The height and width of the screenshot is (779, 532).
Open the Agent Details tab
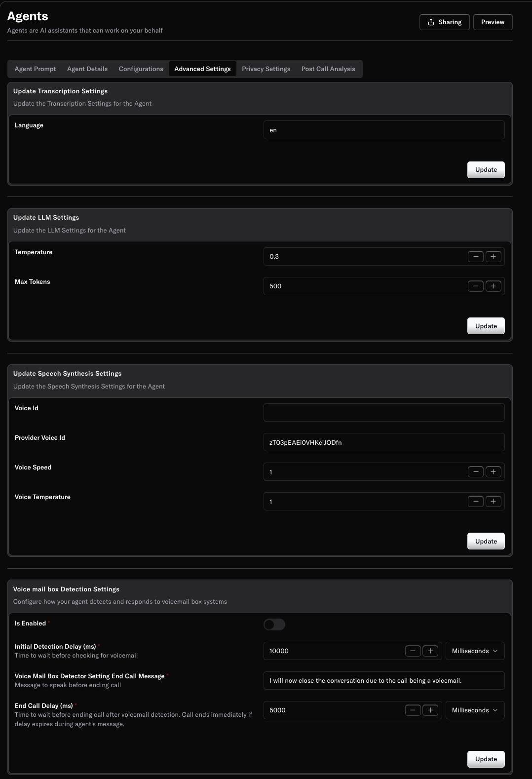pyautogui.click(x=87, y=69)
